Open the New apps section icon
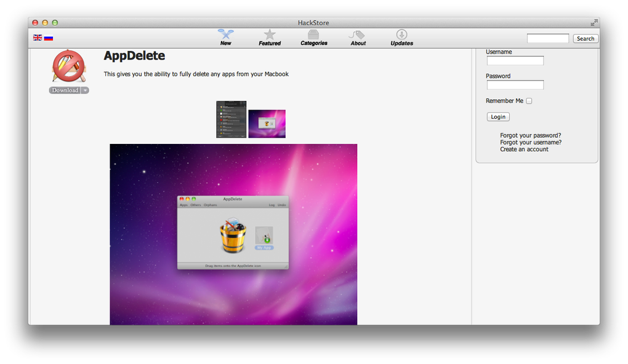This screenshot has width=628, height=364. click(226, 34)
